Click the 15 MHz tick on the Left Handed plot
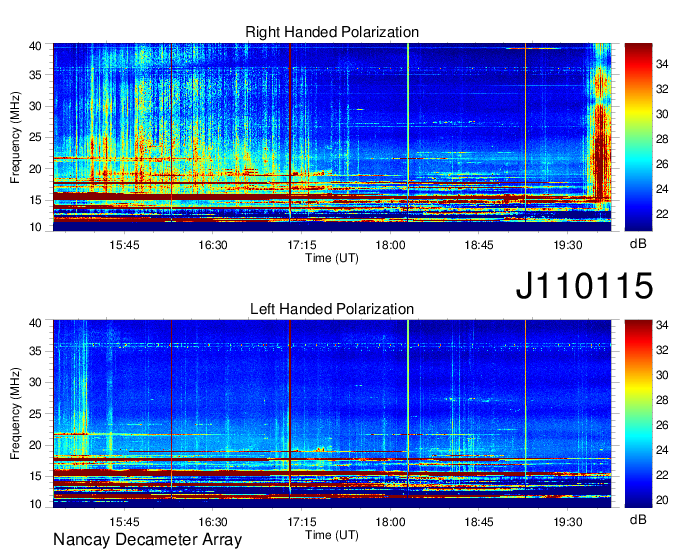 click(x=35, y=476)
